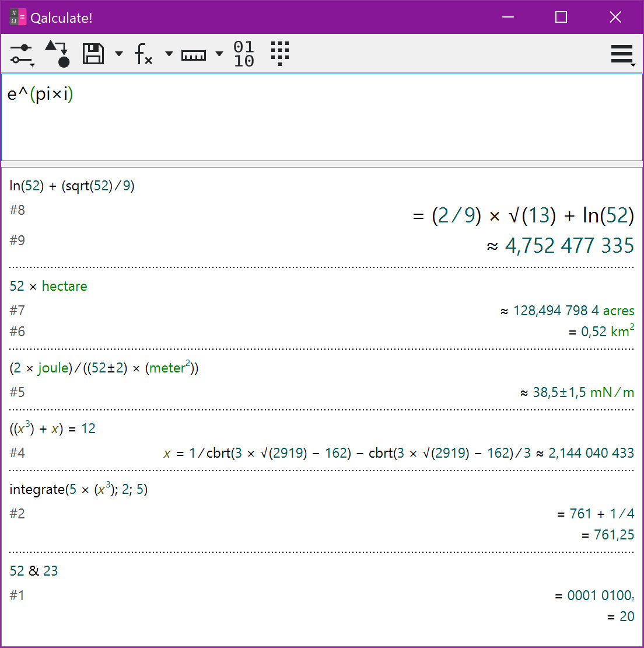Open the Functions f(x) icon

(143, 54)
